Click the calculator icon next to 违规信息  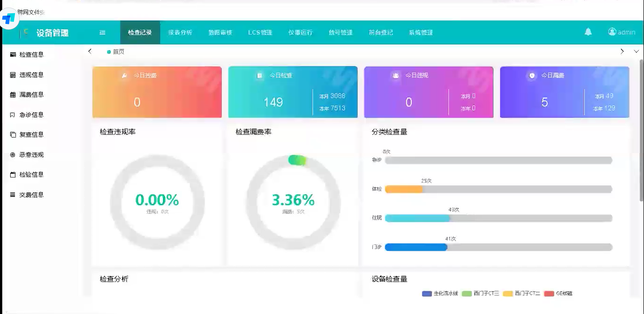point(13,75)
